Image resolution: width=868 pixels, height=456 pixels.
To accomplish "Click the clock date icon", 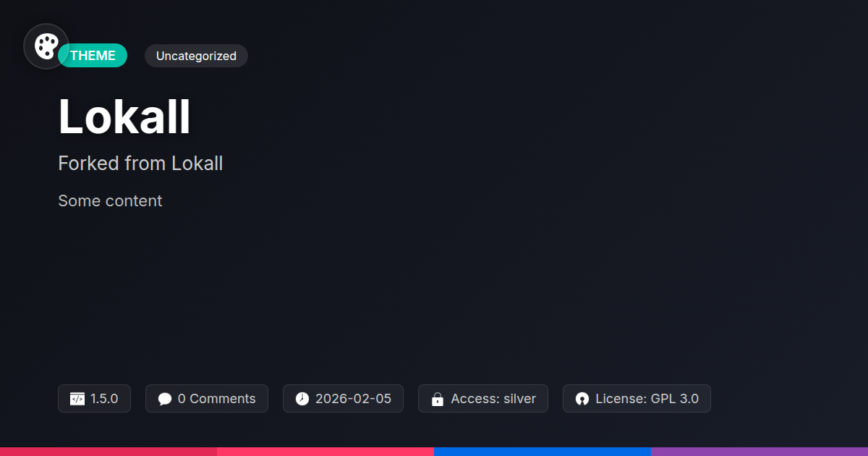I will 302,399.
